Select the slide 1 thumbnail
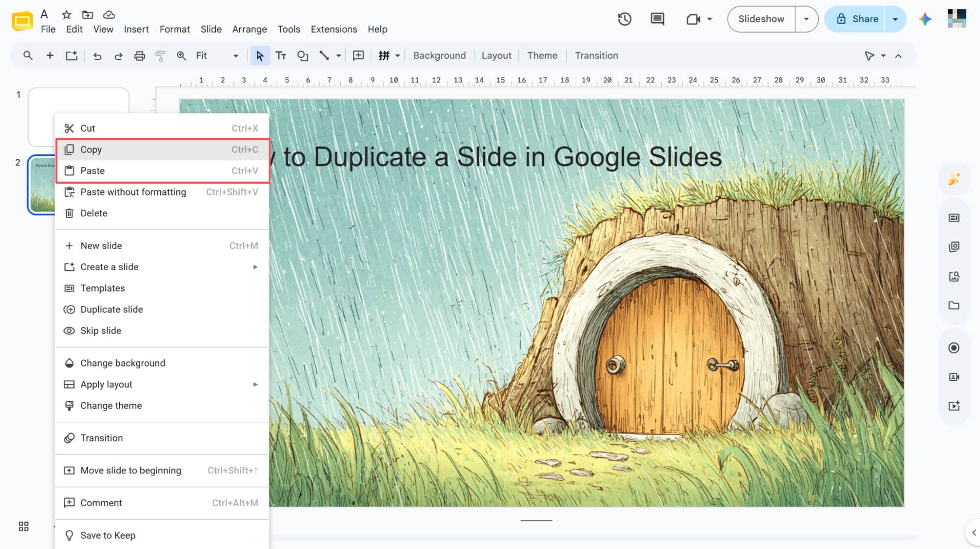Viewport: 980px width, 549px height. tap(78, 101)
